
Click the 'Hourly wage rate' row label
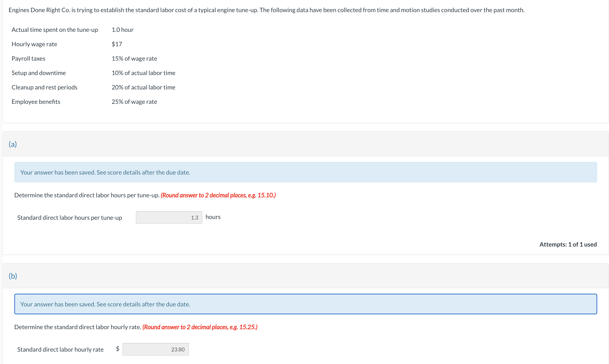point(34,44)
